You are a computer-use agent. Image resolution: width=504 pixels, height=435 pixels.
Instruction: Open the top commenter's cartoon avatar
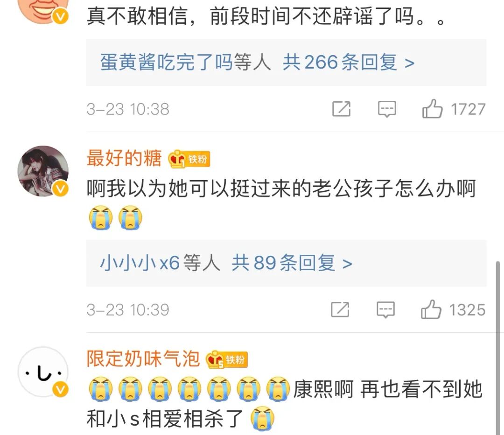tap(43, 10)
